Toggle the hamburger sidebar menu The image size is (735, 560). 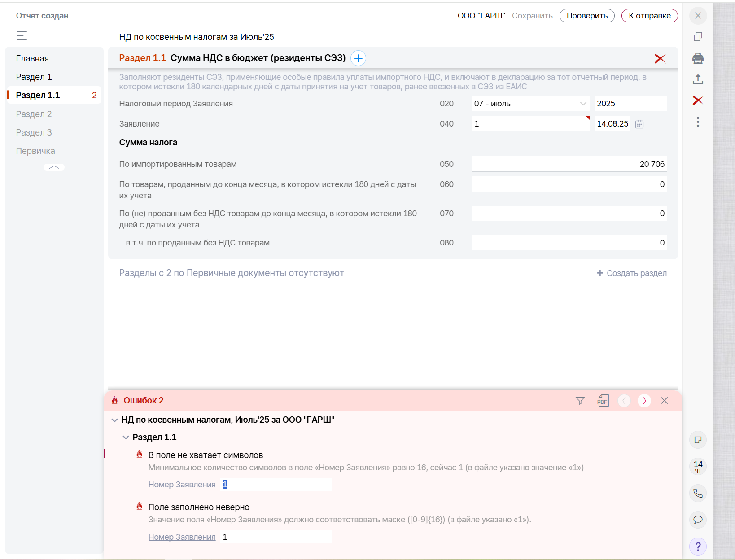point(22,35)
